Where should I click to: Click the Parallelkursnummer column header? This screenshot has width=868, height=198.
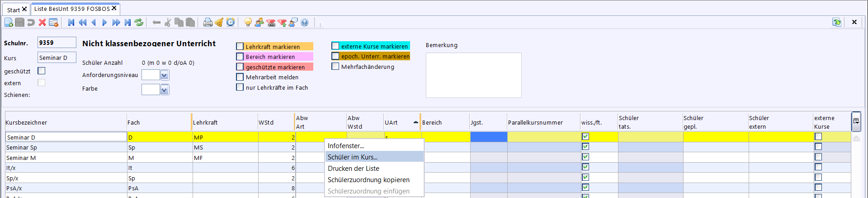tap(544, 122)
